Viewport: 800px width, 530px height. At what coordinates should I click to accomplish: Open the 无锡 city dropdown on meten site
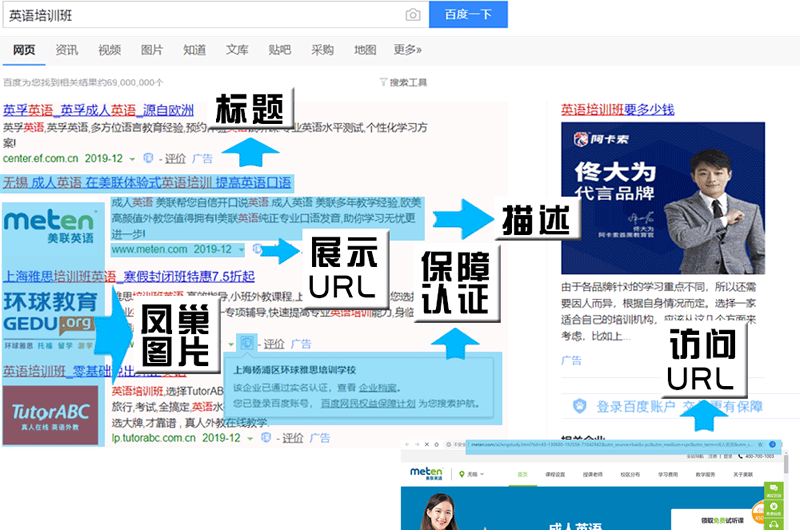pos(474,474)
